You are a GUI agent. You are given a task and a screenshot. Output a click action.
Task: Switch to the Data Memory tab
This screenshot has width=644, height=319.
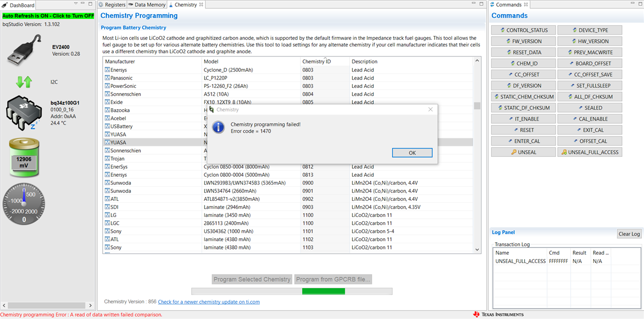click(147, 5)
